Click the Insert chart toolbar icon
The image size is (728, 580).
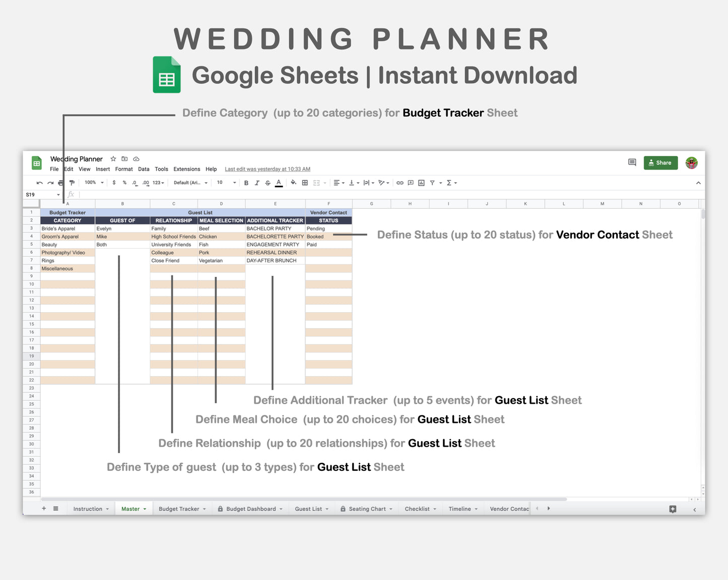(421, 183)
